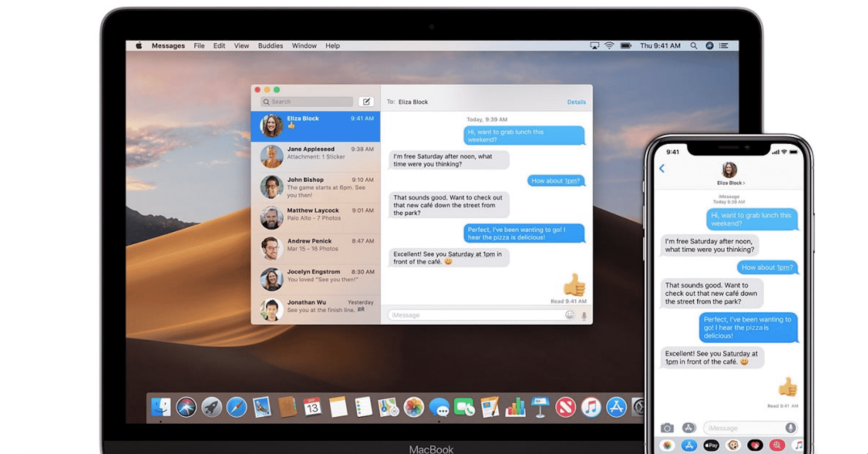Click the Details link
868x454 pixels.
[x=576, y=102]
